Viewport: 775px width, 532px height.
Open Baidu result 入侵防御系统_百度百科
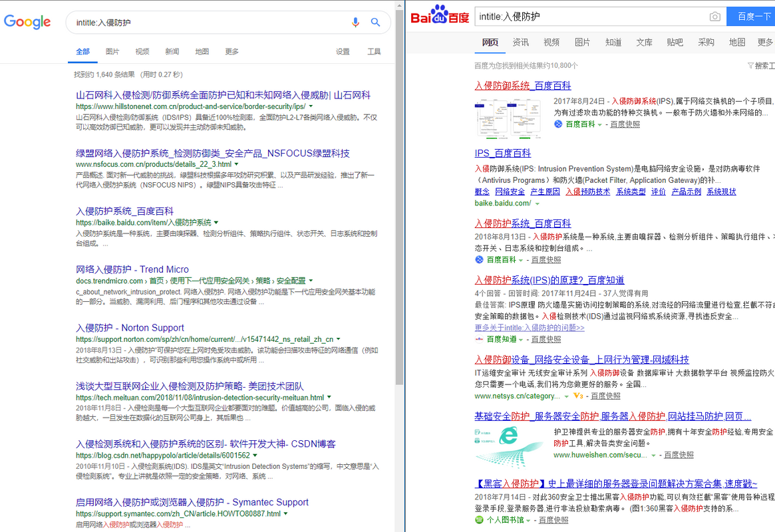coord(522,86)
